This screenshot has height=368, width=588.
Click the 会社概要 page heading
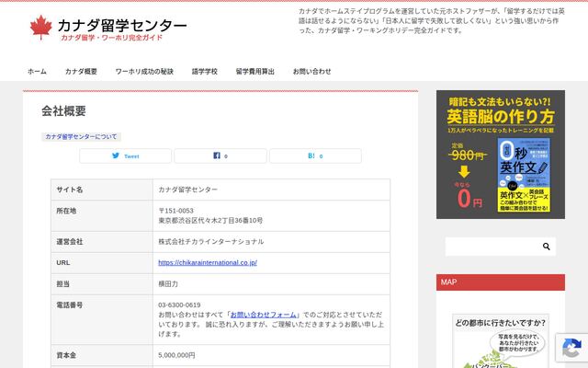click(63, 111)
